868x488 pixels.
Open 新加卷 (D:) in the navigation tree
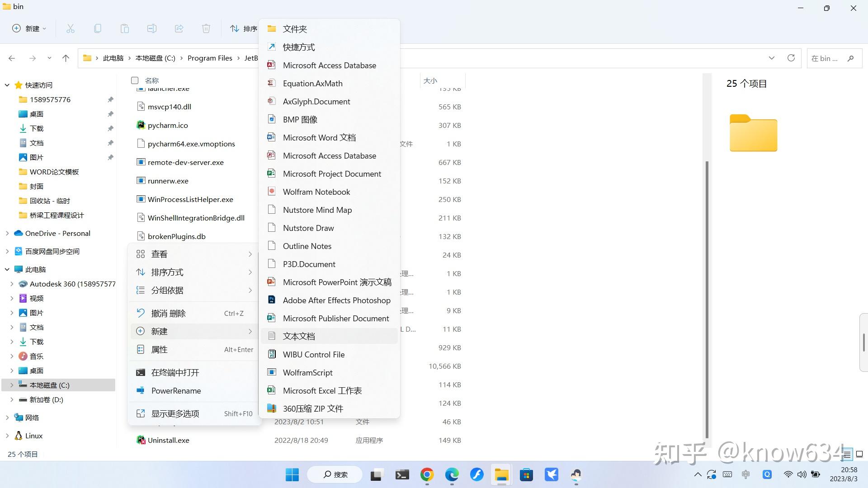(x=46, y=399)
